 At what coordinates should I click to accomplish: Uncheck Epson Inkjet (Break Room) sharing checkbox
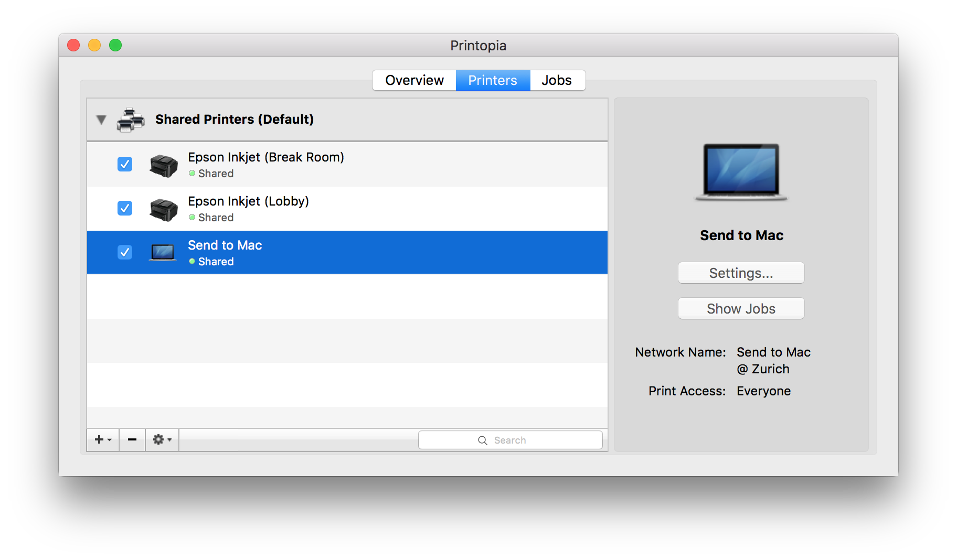pos(125,164)
